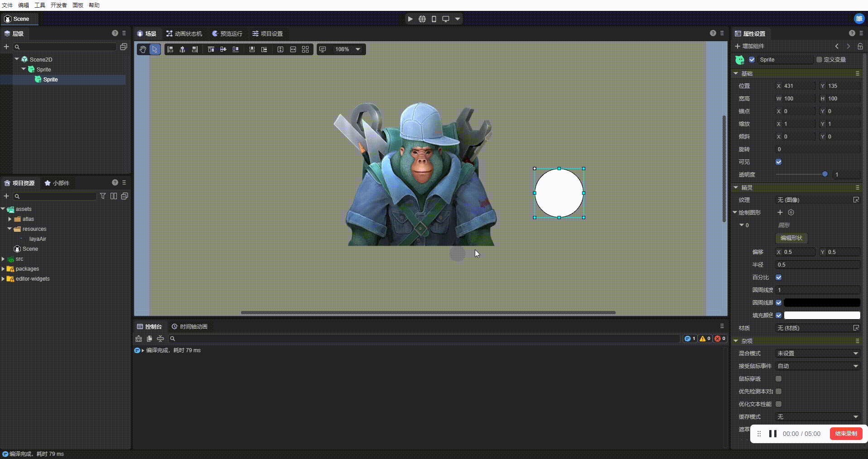Click the Edit Shape button
The width and height of the screenshot is (868, 459).
coord(791,238)
